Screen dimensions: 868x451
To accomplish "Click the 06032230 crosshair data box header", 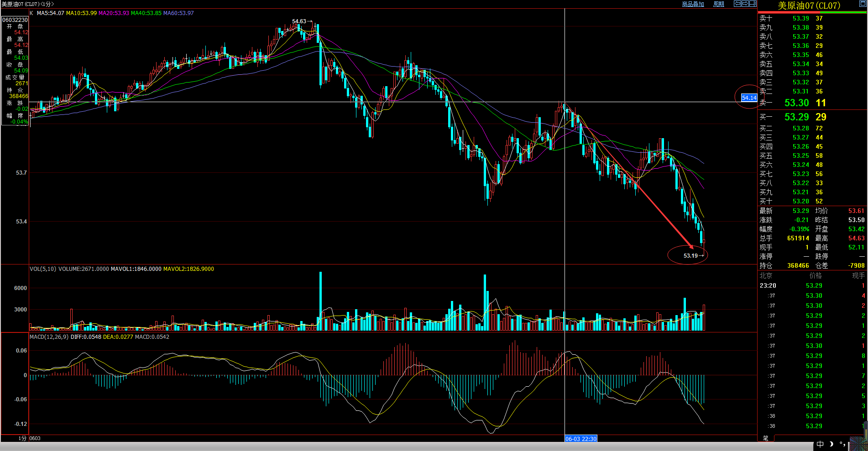I will tap(15, 20).
